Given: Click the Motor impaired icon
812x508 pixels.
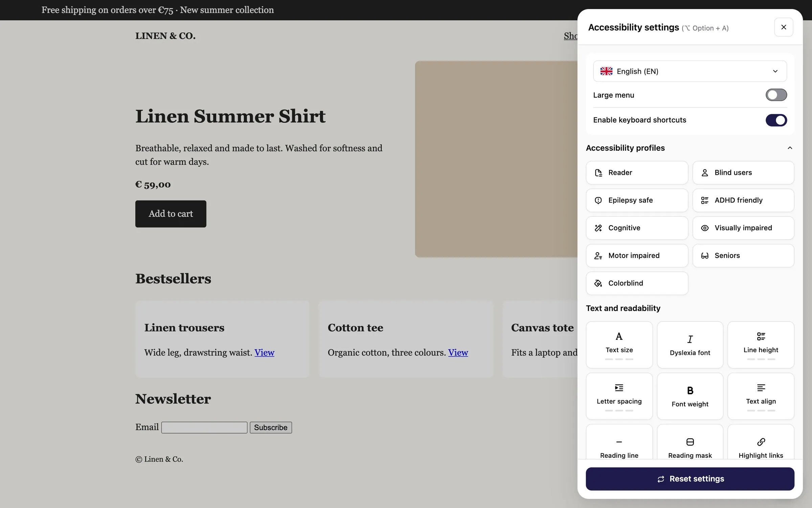Looking at the screenshot, I should click(598, 256).
